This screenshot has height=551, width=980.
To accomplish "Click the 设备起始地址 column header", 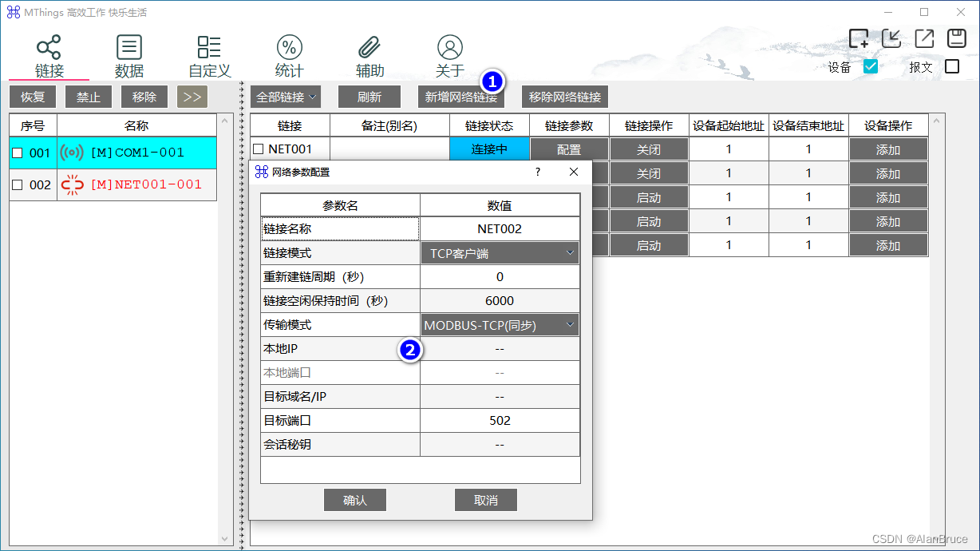I will click(729, 125).
